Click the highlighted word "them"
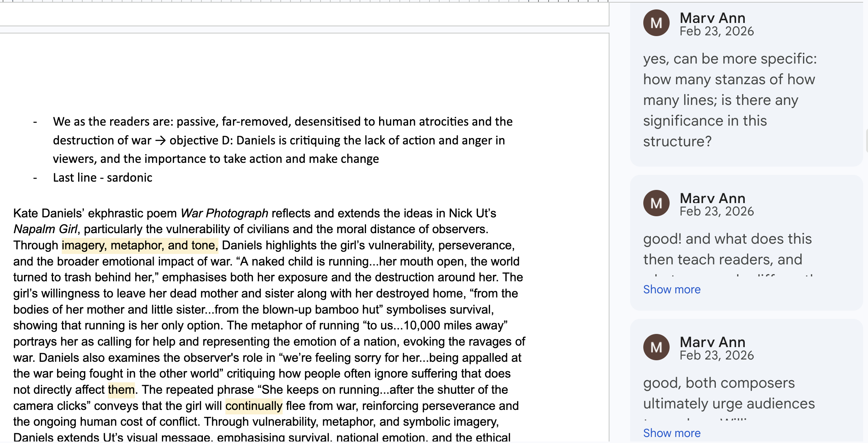This screenshot has height=443, width=868. (x=121, y=390)
